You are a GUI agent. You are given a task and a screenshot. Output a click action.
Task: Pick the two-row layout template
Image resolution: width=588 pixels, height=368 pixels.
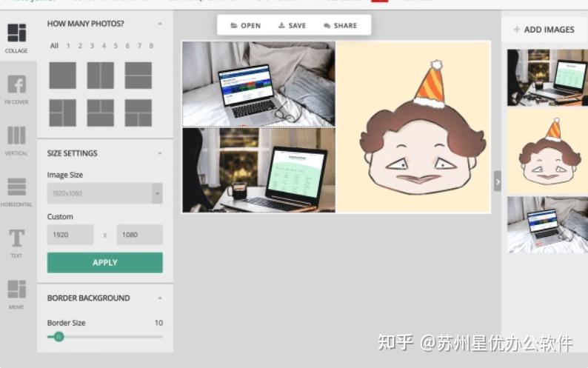[x=138, y=76]
